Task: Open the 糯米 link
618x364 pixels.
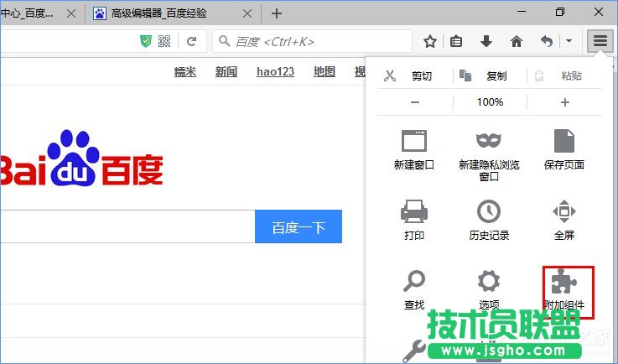Action: click(x=184, y=72)
